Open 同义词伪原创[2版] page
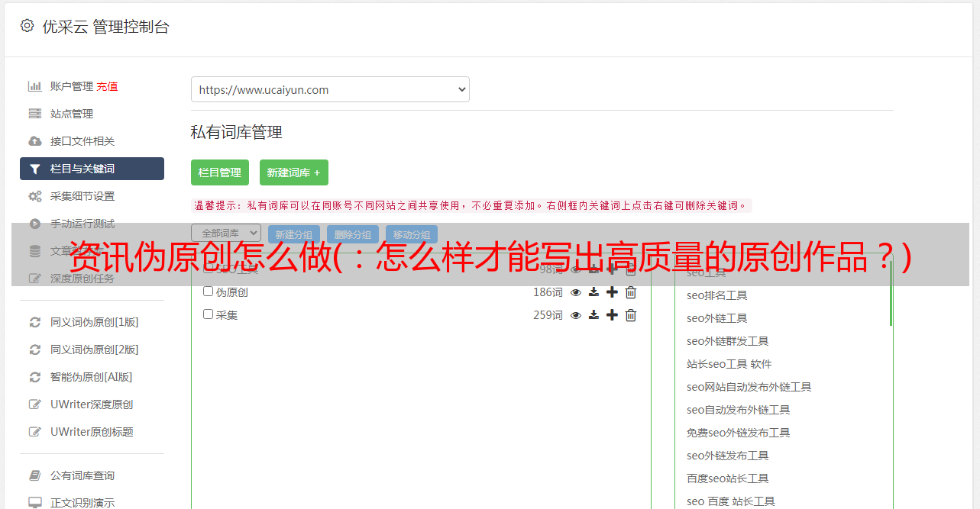Image resolution: width=980 pixels, height=509 pixels. point(95,350)
